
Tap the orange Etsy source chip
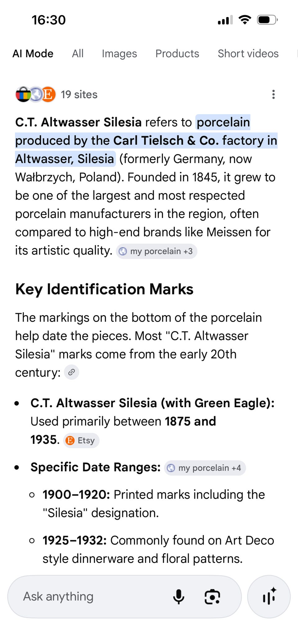pyautogui.click(x=81, y=440)
